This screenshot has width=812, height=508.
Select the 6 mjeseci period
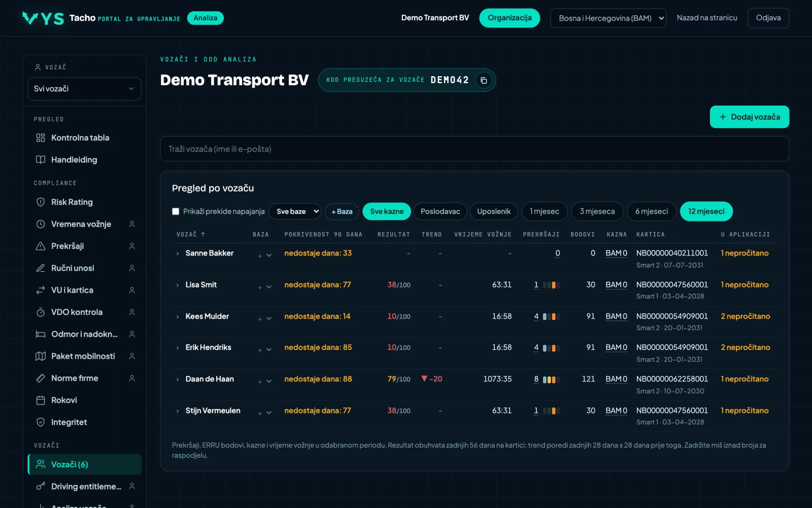[x=652, y=211]
